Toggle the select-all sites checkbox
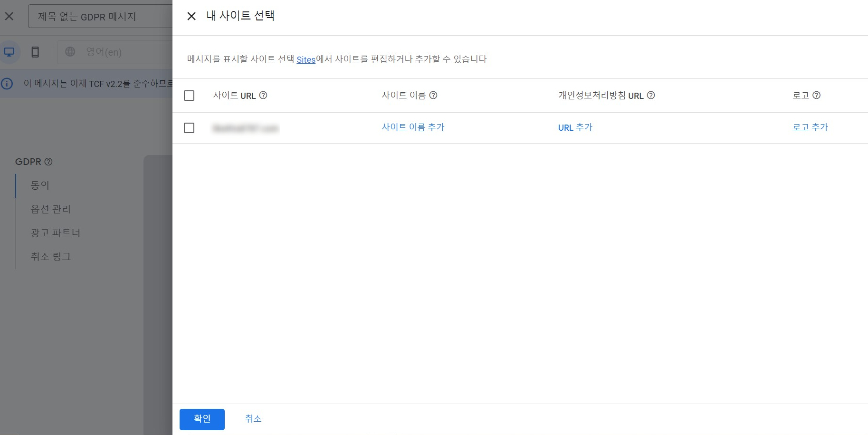Viewport: 868px width, 435px height. pos(189,96)
